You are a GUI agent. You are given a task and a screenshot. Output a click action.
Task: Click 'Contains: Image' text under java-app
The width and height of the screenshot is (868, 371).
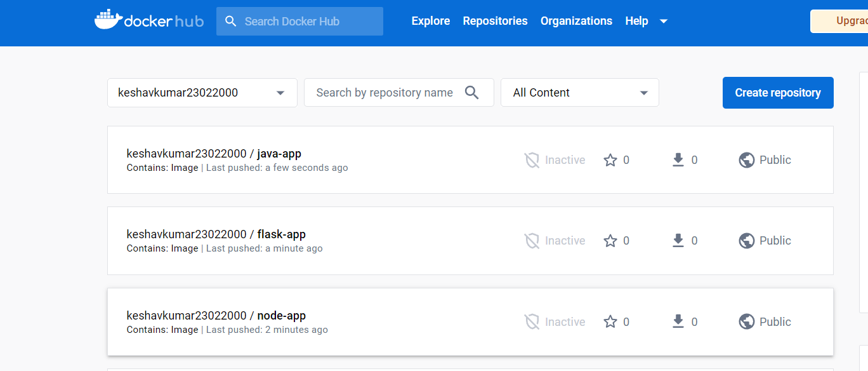162,168
